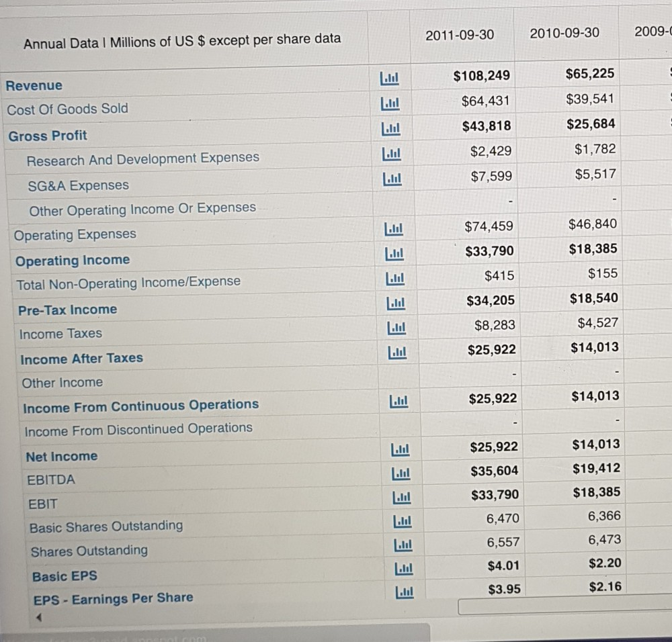Select the Operating Expenses label
This screenshot has width=672, height=642.
[x=75, y=234]
